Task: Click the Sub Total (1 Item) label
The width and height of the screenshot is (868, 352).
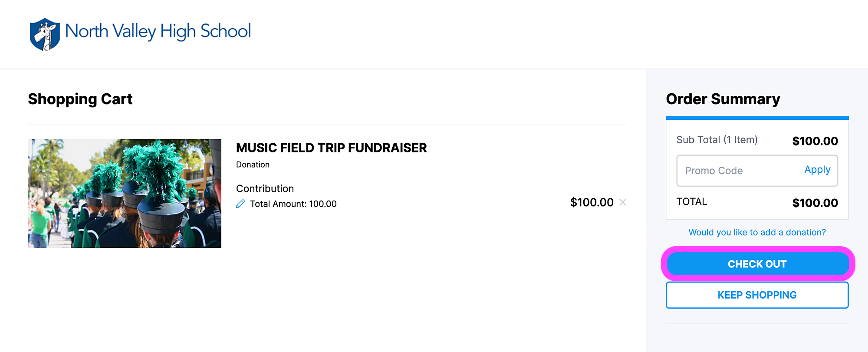Action: pos(717,140)
